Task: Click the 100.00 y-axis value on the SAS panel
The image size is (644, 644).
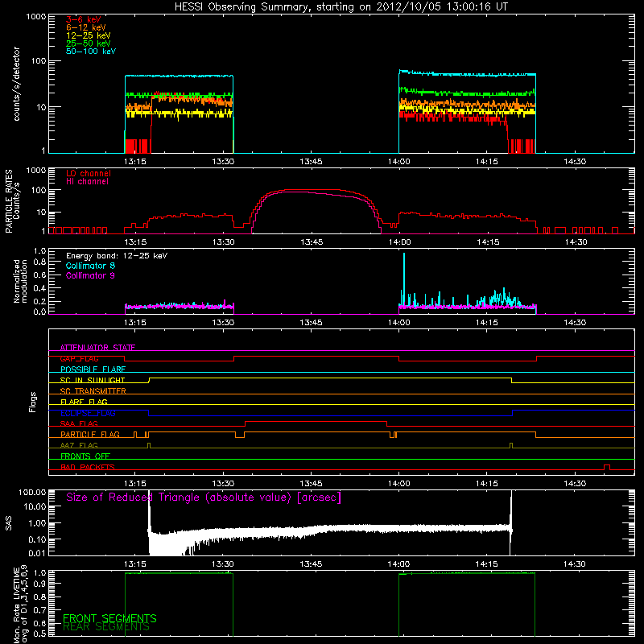Action: coord(32,492)
